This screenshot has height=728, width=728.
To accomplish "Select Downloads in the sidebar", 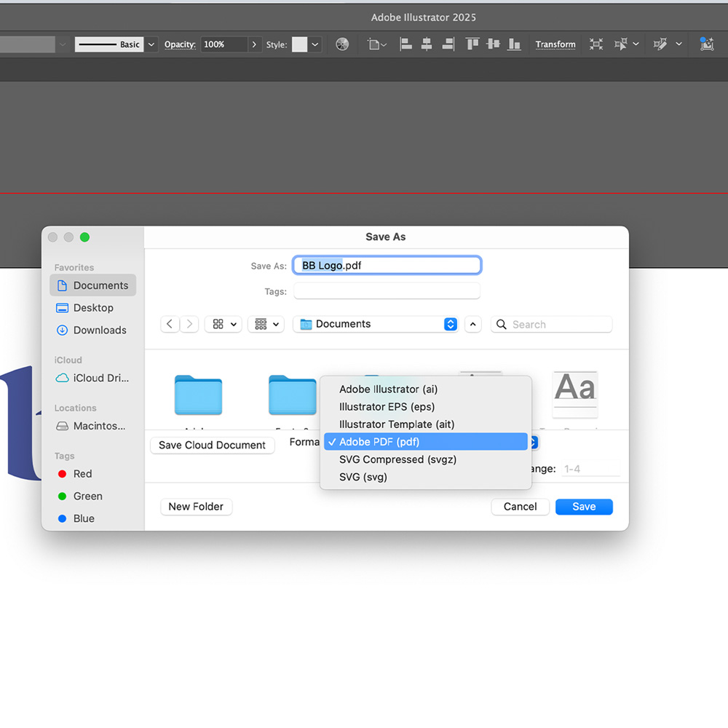I will 93,330.
